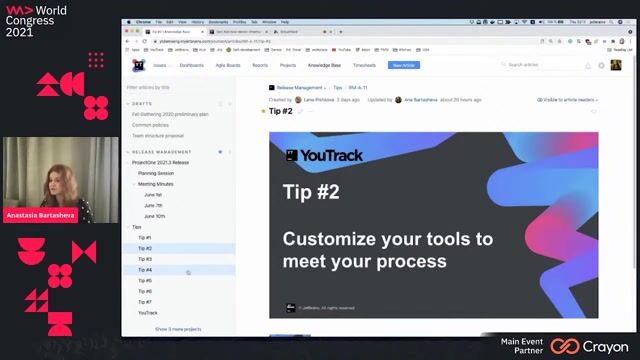
Task: Collapse the Meeting Minutes tree node
Action: (134, 184)
